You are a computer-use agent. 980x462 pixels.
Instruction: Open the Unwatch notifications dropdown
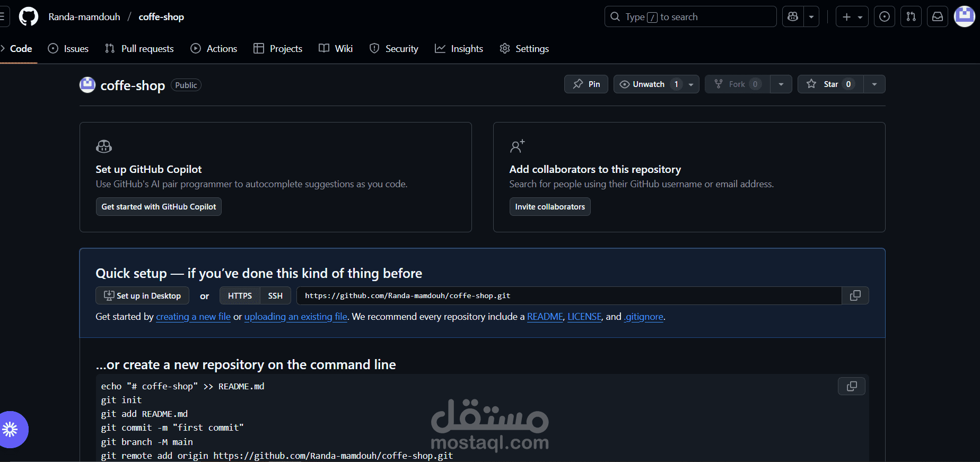[x=656, y=84]
